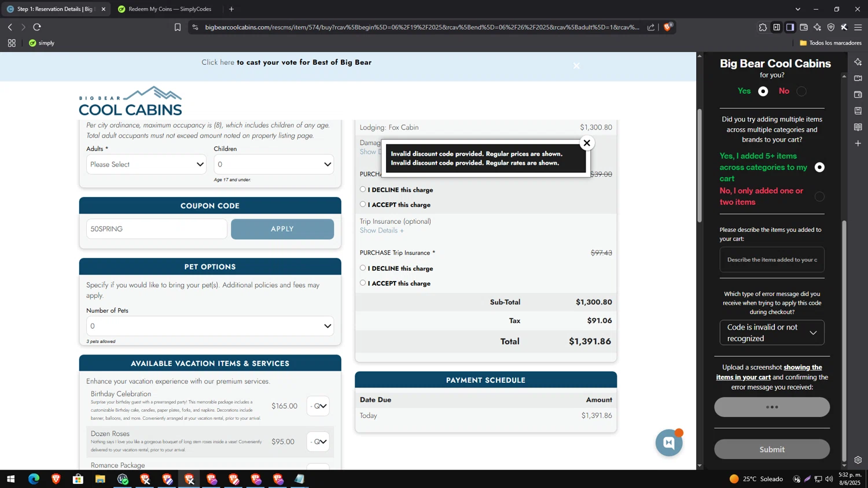This screenshot has height=488, width=868.
Task: Open Leo AI sparkle icon in toolbar
Action: (817, 27)
